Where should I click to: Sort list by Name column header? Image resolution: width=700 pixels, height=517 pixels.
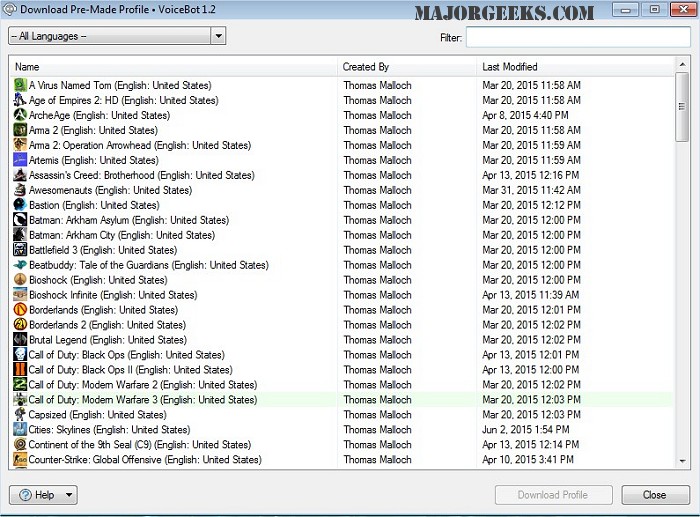tap(173, 67)
